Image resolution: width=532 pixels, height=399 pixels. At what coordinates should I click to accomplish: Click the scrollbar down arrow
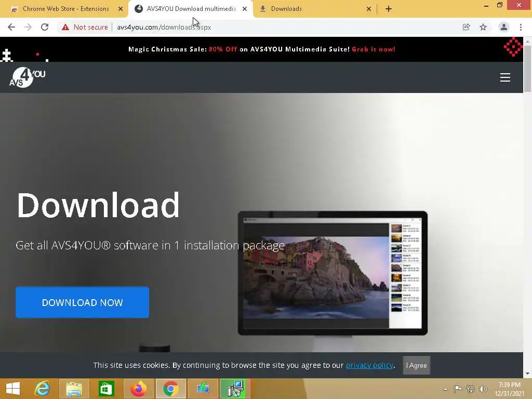[x=527, y=374]
